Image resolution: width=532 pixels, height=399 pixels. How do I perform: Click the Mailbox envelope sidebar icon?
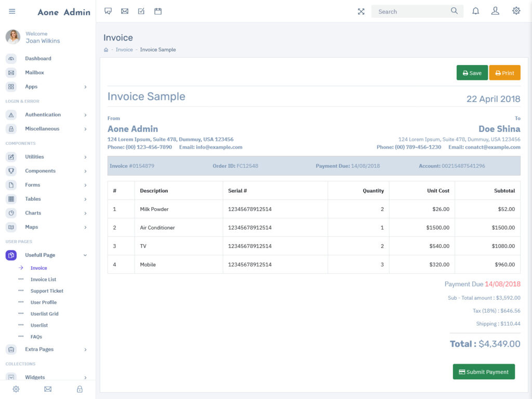[x=11, y=73]
